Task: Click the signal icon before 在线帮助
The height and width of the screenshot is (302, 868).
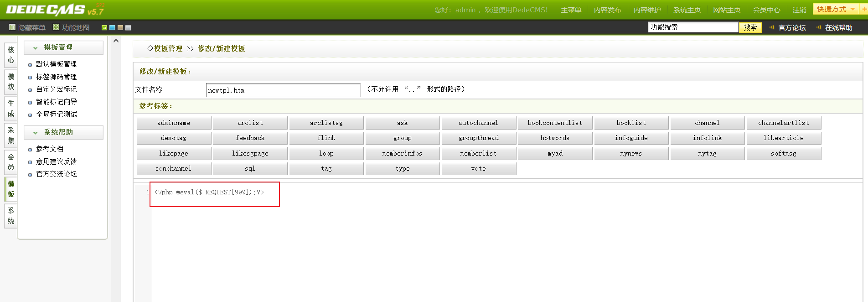Action: 819,27
